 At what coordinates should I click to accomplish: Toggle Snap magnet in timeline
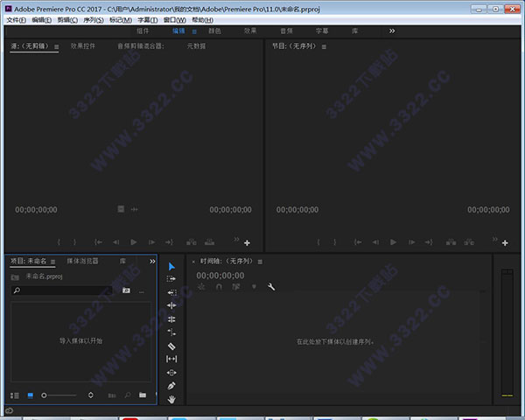(219, 287)
